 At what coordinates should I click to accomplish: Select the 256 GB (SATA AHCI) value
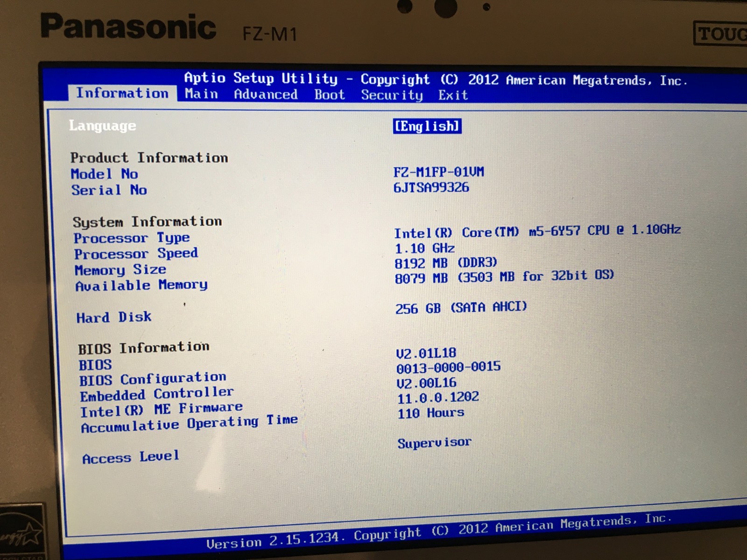461,308
